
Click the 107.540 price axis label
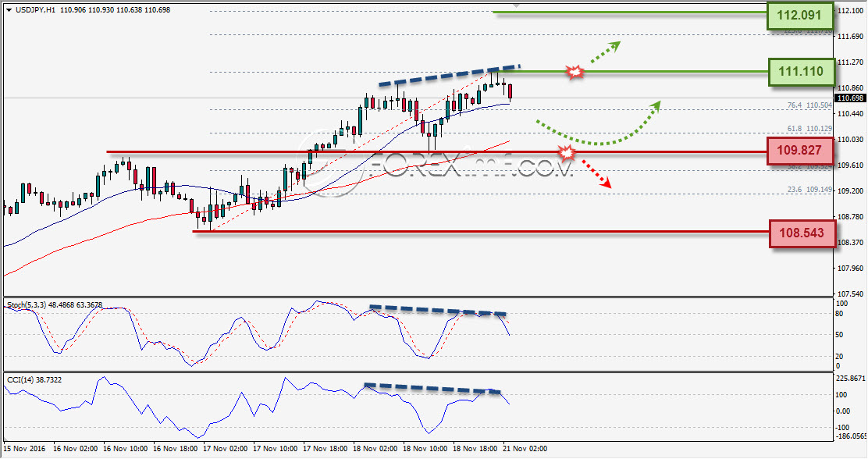pyautogui.click(x=851, y=294)
